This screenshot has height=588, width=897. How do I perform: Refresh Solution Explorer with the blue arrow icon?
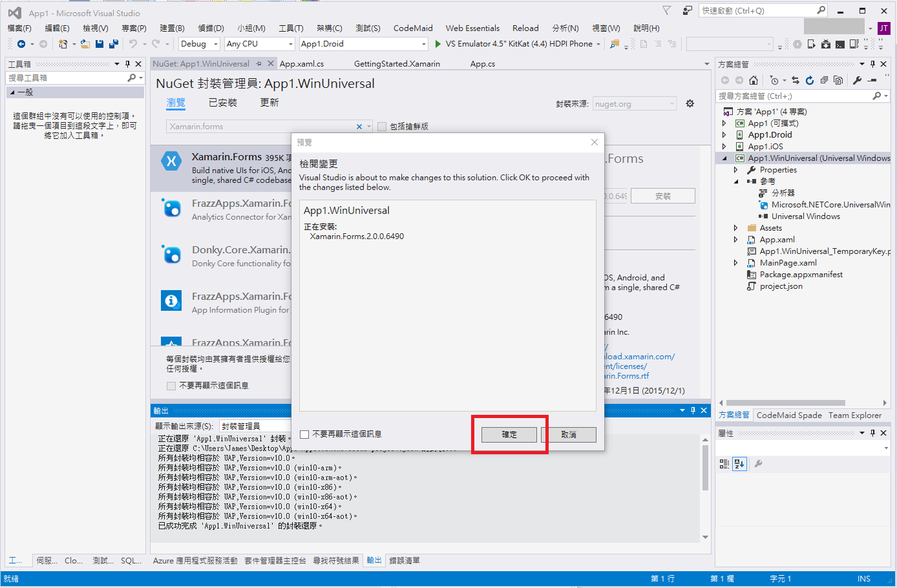point(810,80)
